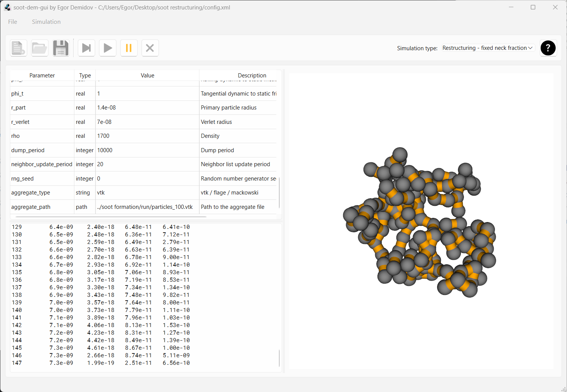Click the r_part parameter name

pyautogui.click(x=18, y=108)
